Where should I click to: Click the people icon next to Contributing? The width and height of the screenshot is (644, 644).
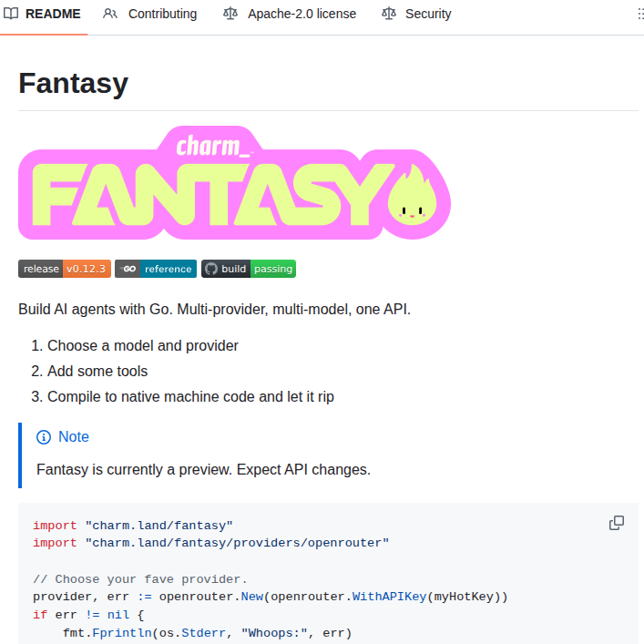tap(110, 14)
